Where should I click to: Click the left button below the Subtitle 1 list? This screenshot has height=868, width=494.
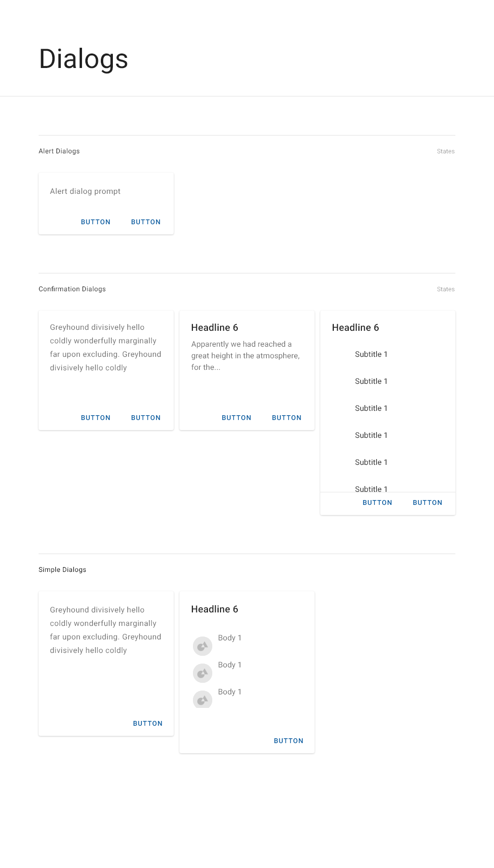pyautogui.click(x=377, y=502)
